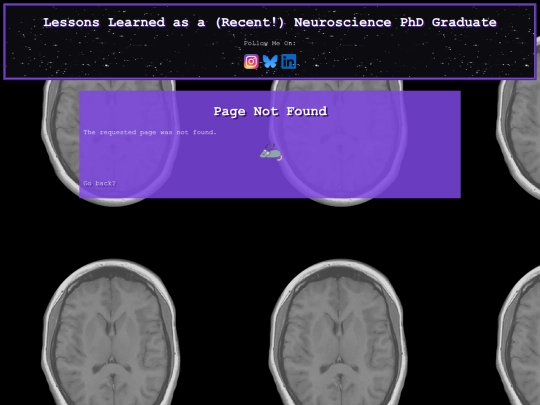Click the 'Go back?' link
The width and height of the screenshot is (540, 405).
(100, 183)
